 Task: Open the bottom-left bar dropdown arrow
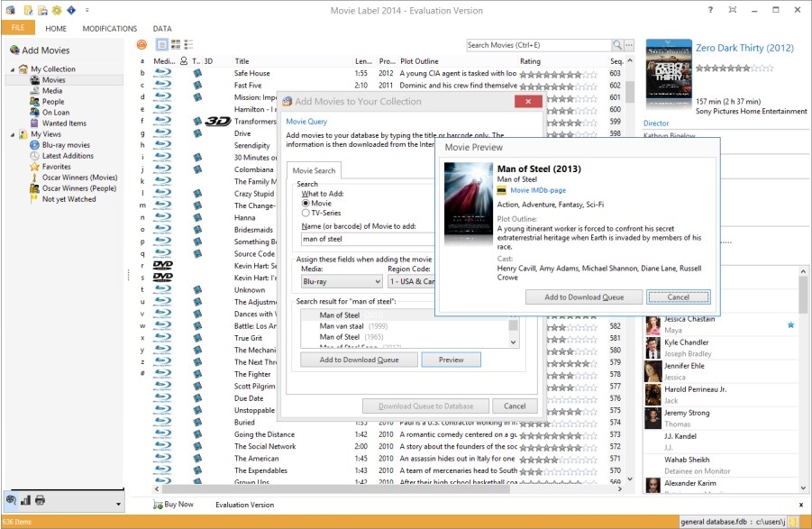click(118, 504)
